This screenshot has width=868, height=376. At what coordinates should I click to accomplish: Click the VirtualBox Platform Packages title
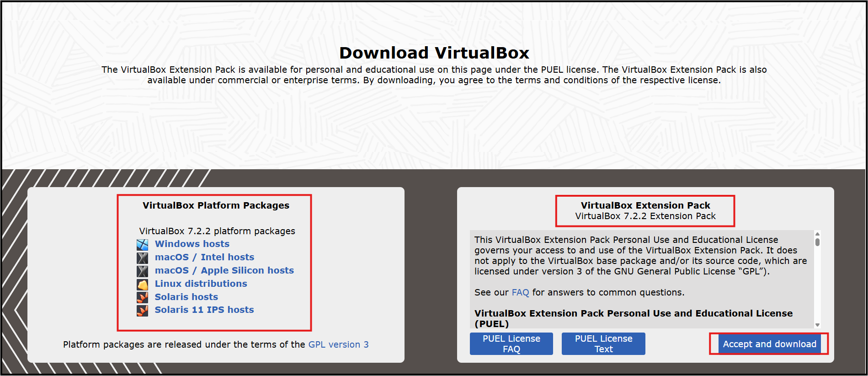click(216, 205)
